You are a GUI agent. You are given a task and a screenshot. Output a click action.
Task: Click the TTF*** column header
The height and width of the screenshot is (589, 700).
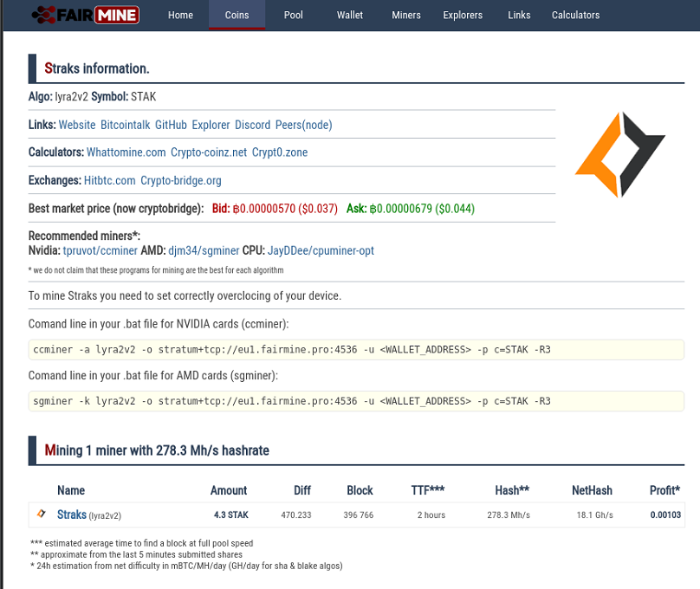click(428, 490)
